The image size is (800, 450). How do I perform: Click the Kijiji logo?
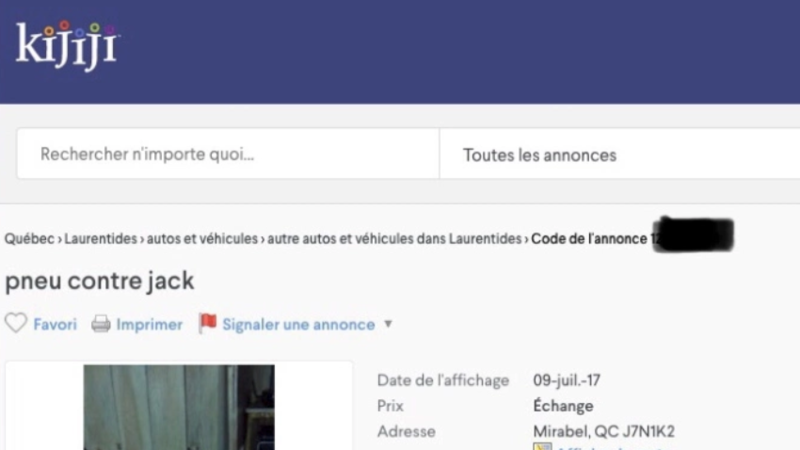click(x=67, y=46)
